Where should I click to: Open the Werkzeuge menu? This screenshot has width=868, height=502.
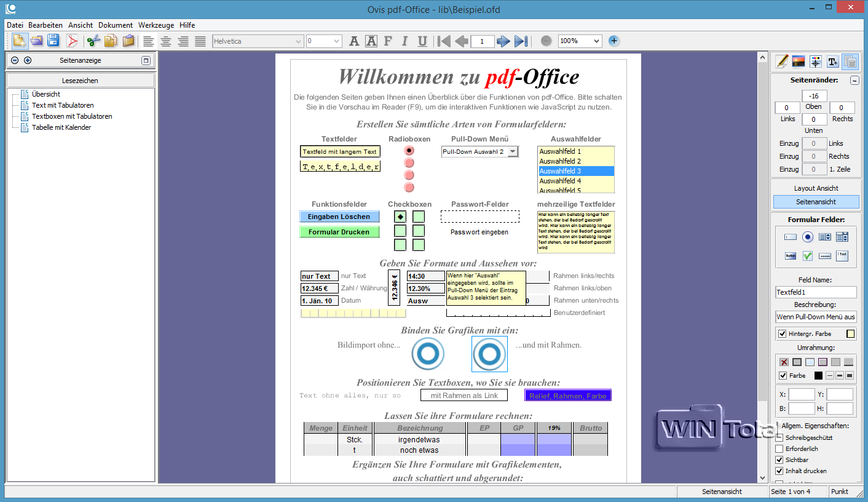pyautogui.click(x=156, y=25)
